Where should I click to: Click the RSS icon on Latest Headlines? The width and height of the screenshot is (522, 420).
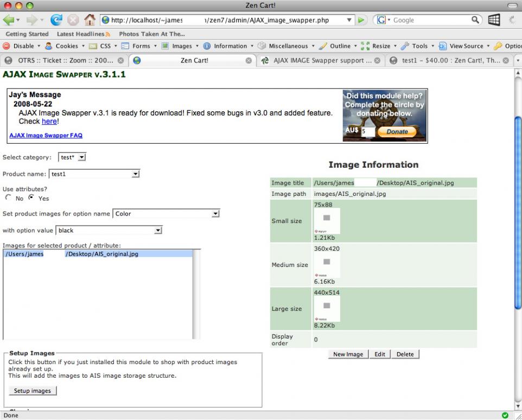[x=107, y=34]
